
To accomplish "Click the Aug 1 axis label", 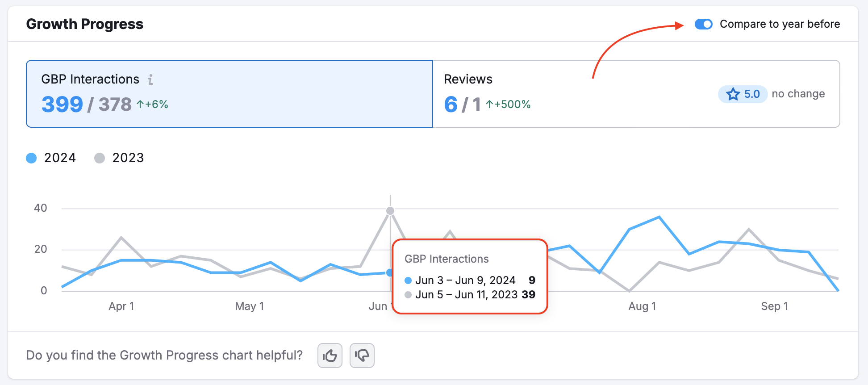I will (x=642, y=306).
